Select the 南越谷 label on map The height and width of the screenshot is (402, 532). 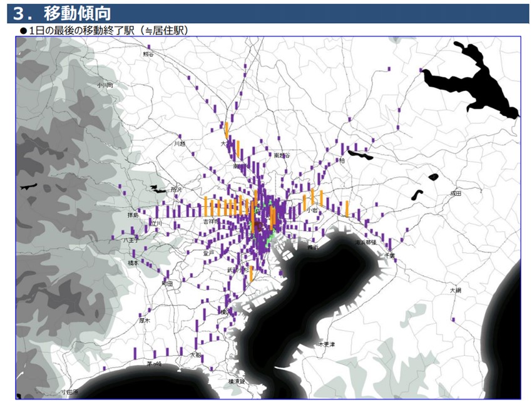coord(282,155)
